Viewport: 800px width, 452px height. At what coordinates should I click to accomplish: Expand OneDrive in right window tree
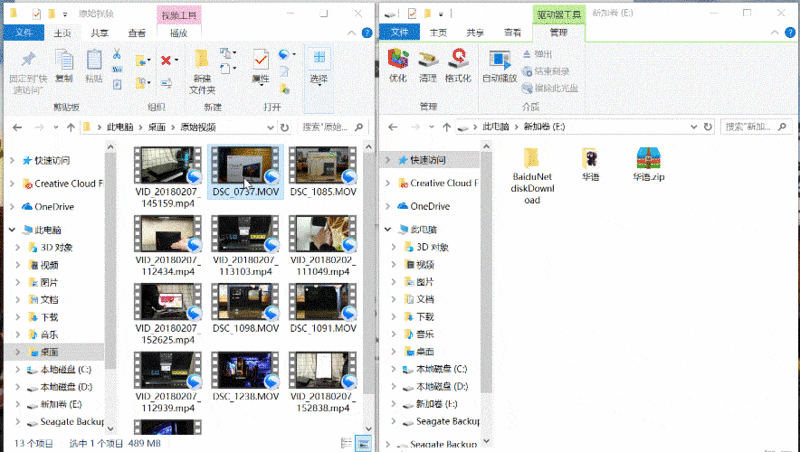coord(388,206)
